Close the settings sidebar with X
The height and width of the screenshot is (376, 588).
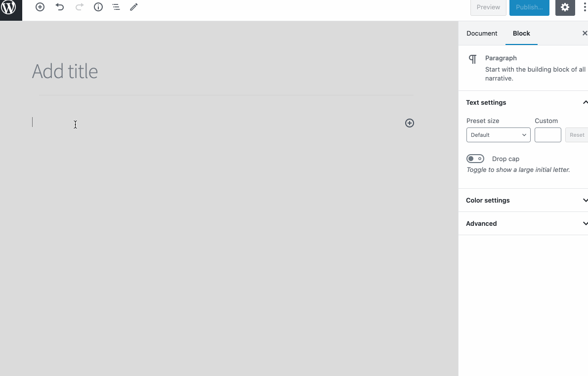pos(584,34)
